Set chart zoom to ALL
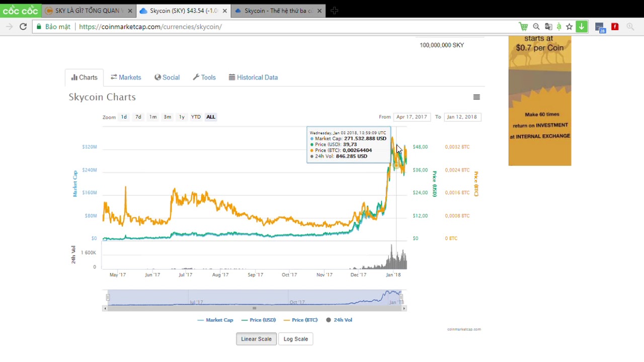Image resolution: width=644 pixels, height=362 pixels. 210,117
